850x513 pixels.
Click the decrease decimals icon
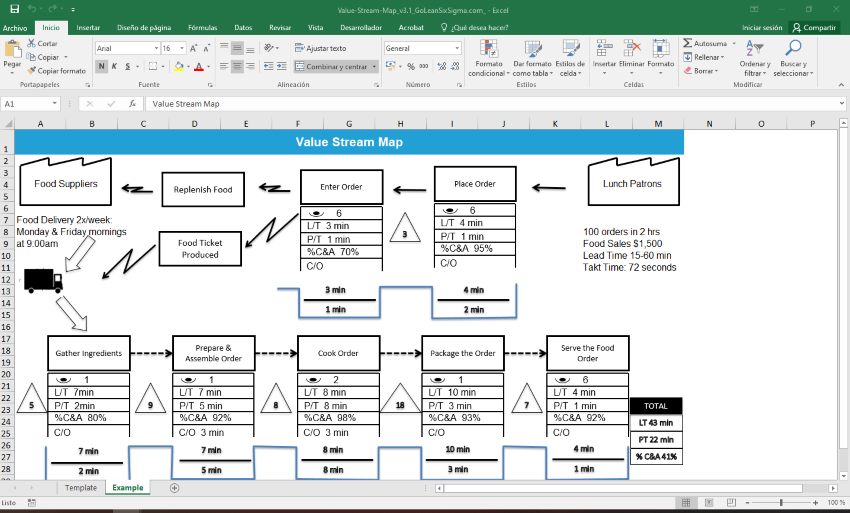pos(455,66)
